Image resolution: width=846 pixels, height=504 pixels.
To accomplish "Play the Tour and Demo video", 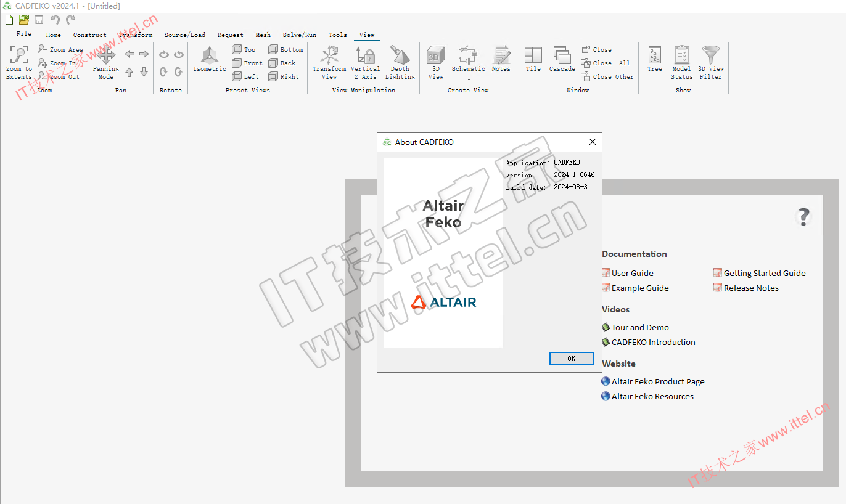I will click(635, 327).
